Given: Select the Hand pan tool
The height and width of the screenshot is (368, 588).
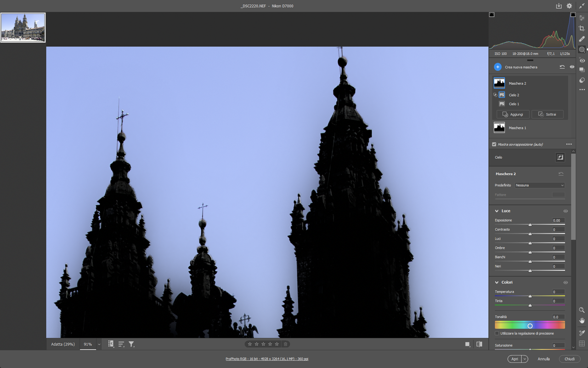Looking at the screenshot, I should [582, 321].
